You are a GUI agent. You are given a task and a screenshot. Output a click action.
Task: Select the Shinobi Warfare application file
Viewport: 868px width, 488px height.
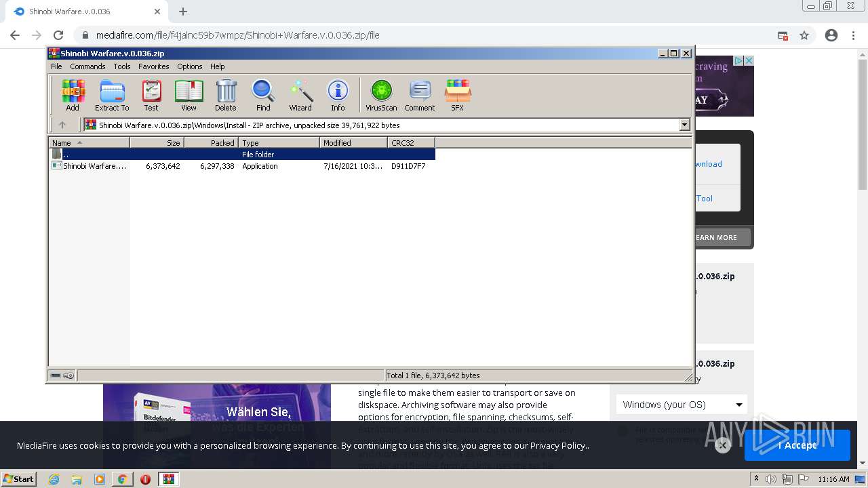(x=242, y=166)
